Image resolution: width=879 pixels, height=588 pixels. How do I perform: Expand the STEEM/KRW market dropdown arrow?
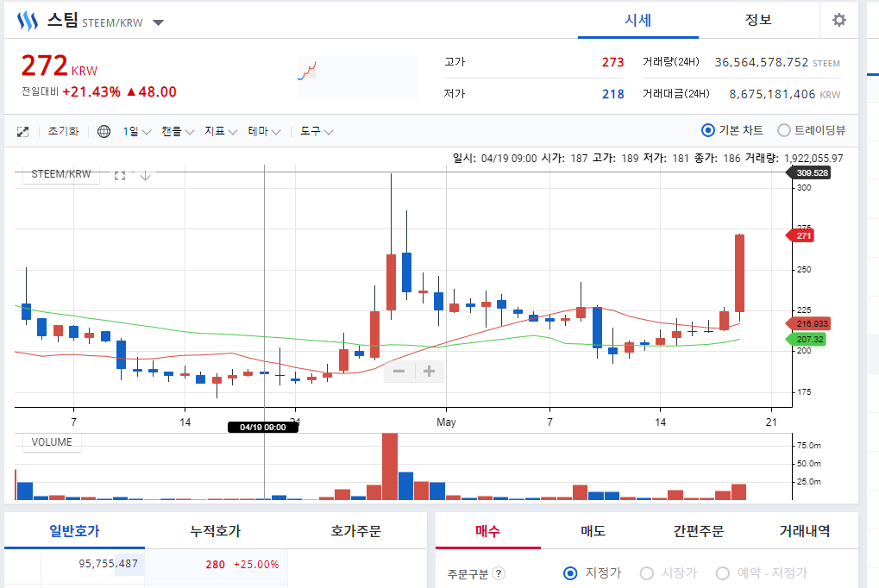[158, 23]
